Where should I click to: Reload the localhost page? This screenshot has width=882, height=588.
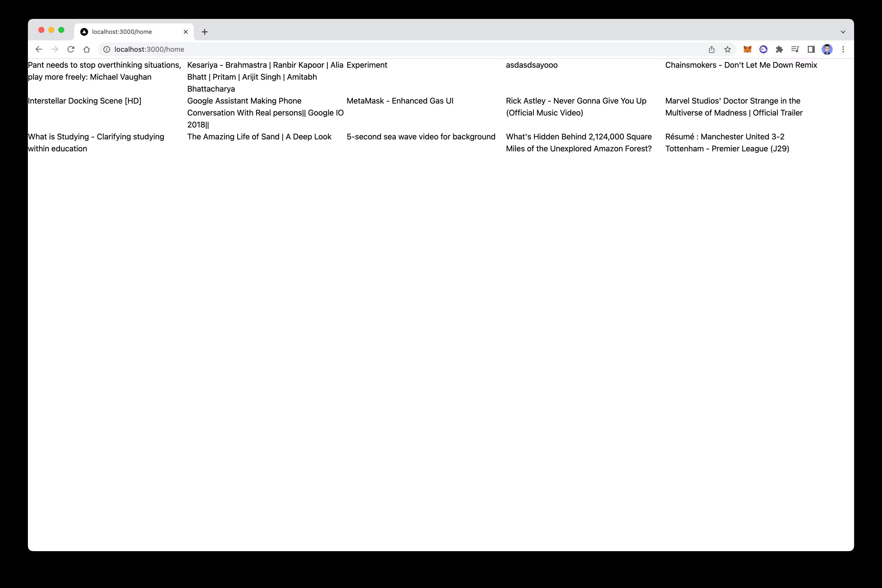(70, 50)
